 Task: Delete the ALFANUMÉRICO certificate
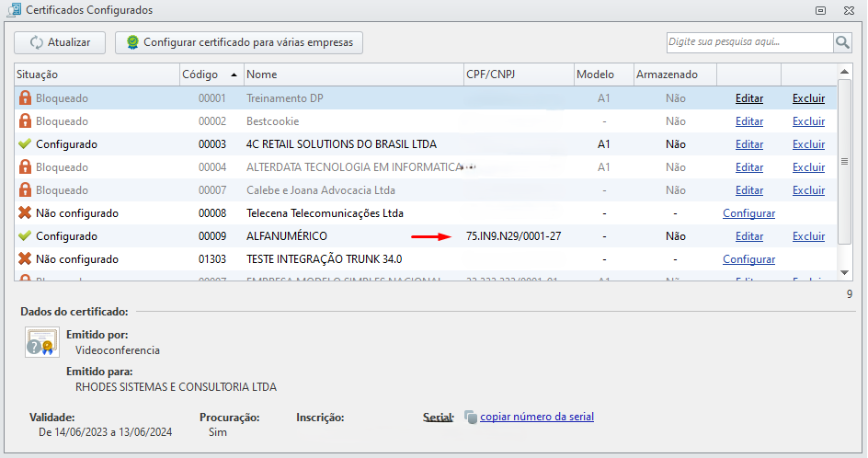point(808,236)
